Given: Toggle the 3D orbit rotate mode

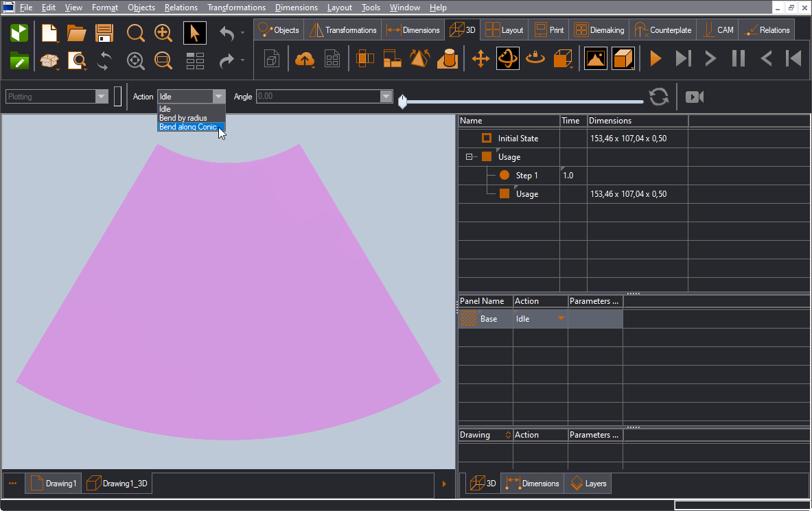Looking at the screenshot, I should (508, 59).
